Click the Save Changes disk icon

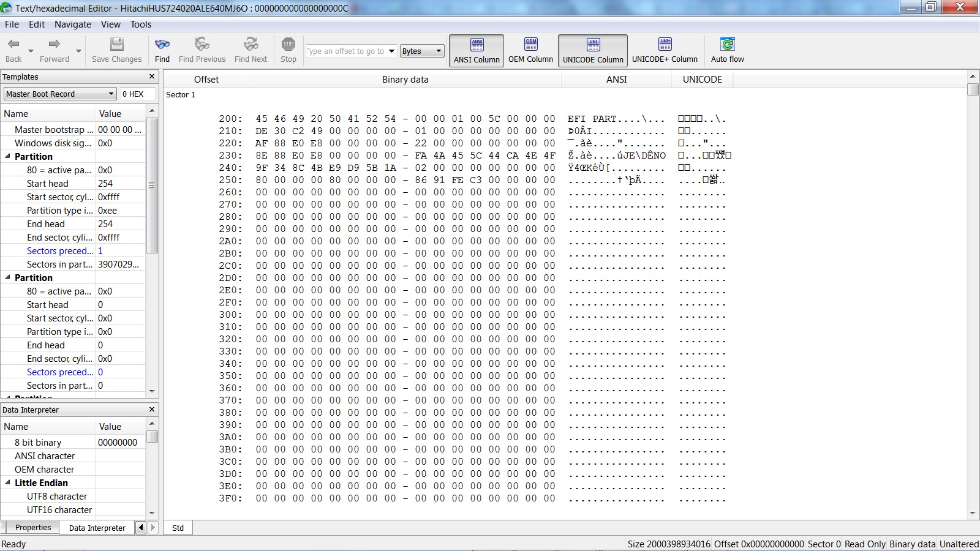coord(116,44)
